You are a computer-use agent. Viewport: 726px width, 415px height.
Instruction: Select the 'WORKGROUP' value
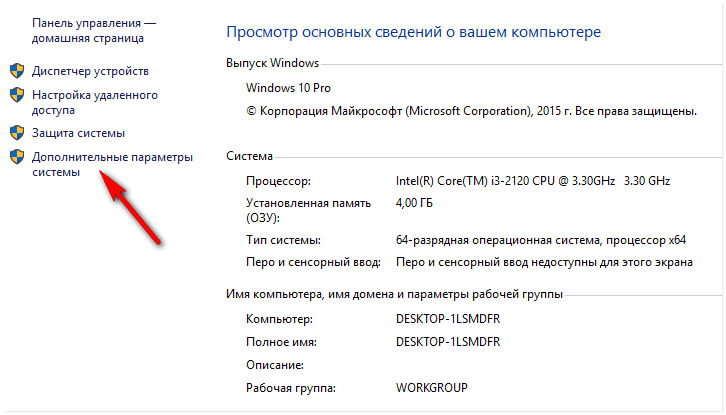[x=432, y=388]
